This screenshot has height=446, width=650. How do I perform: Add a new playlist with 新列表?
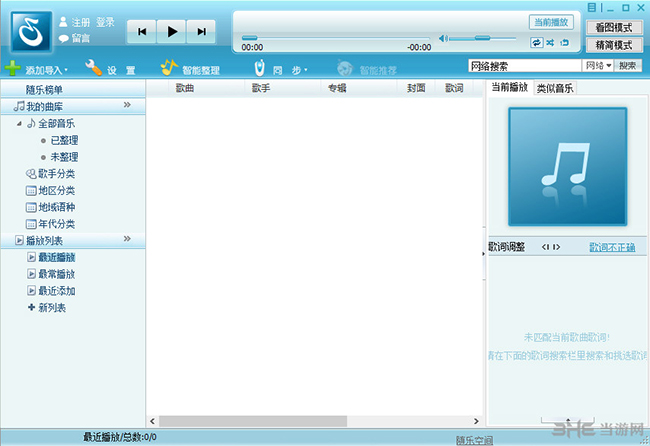pyautogui.click(x=51, y=308)
